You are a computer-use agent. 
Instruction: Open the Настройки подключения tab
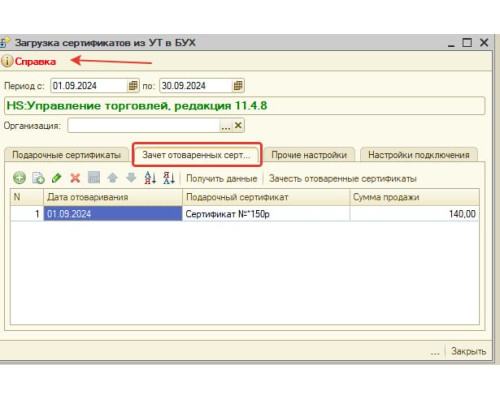point(419,155)
